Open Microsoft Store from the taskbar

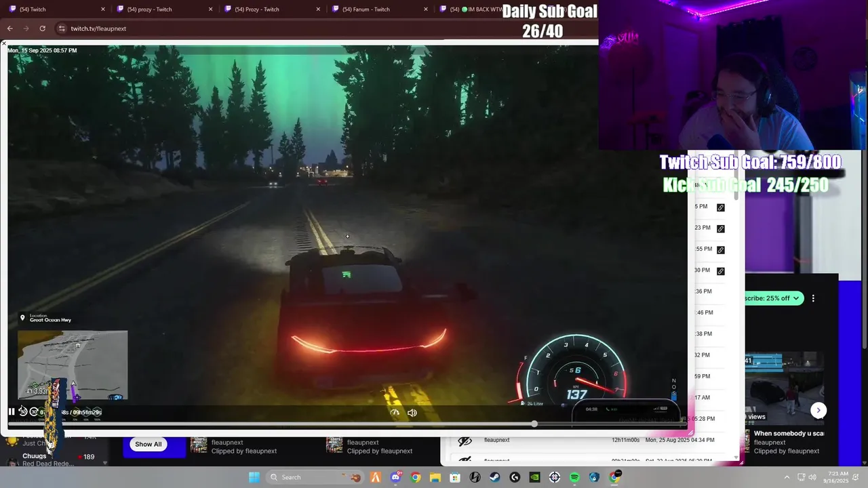coord(455,477)
